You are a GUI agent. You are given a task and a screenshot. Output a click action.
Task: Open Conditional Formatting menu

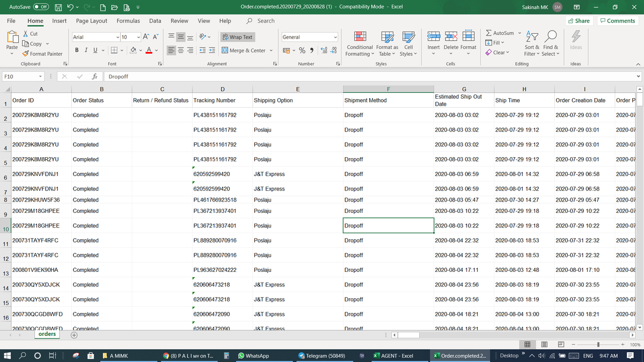click(360, 43)
